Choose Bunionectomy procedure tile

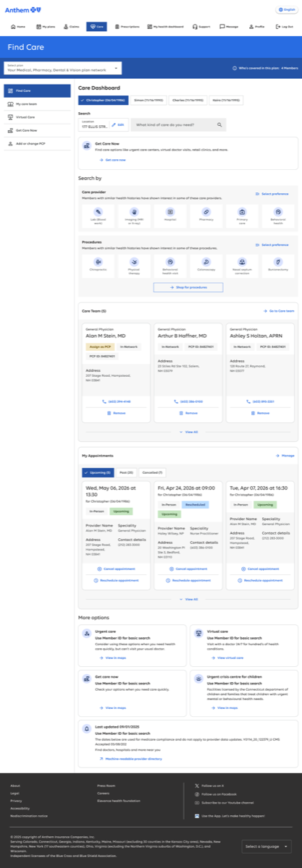tap(277, 265)
